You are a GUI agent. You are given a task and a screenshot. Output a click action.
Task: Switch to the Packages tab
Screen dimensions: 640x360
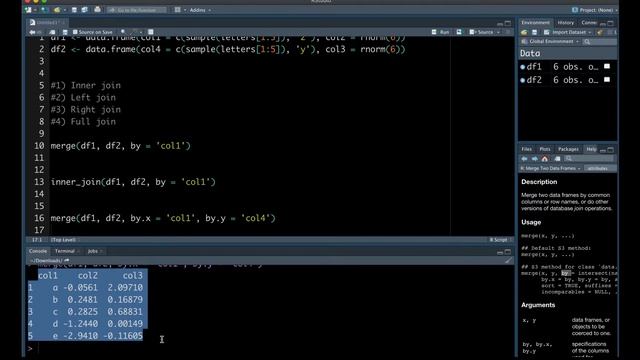click(x=568, y=149)
